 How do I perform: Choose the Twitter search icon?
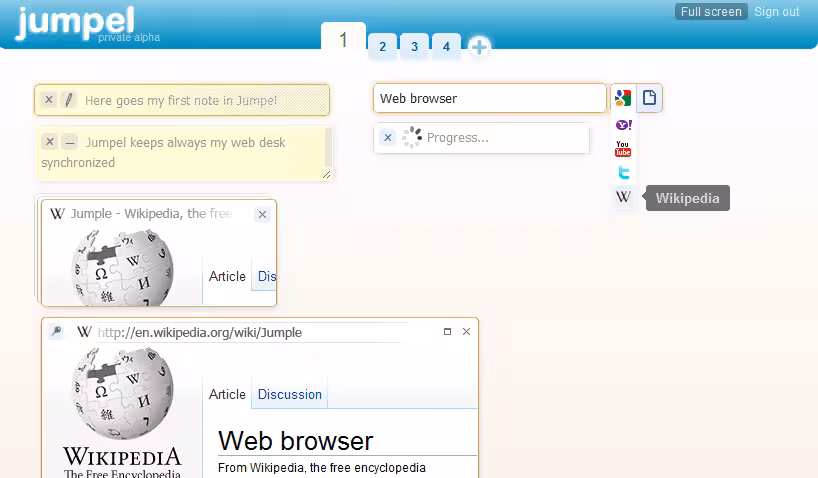(x=623, y=173)
